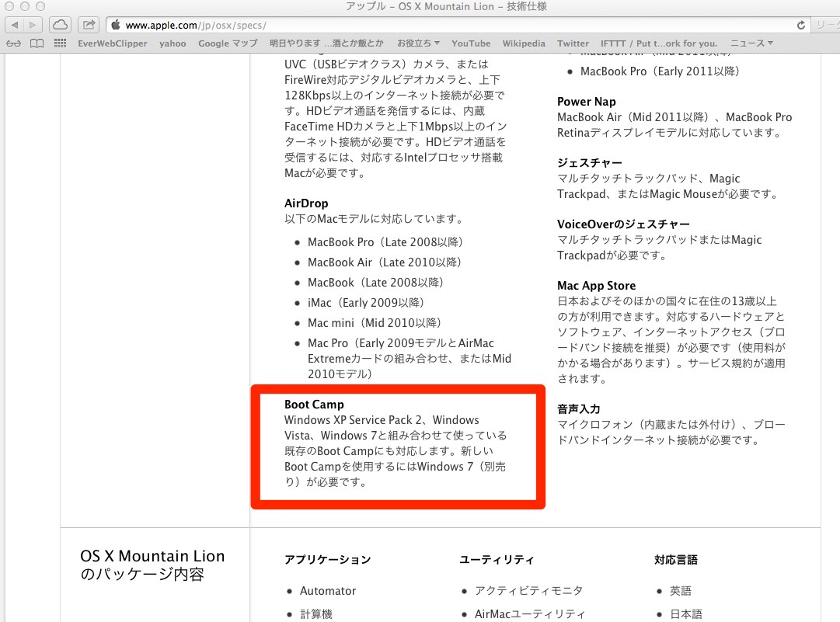Click iMac（Early 2009以降）list item

[365, 303]
